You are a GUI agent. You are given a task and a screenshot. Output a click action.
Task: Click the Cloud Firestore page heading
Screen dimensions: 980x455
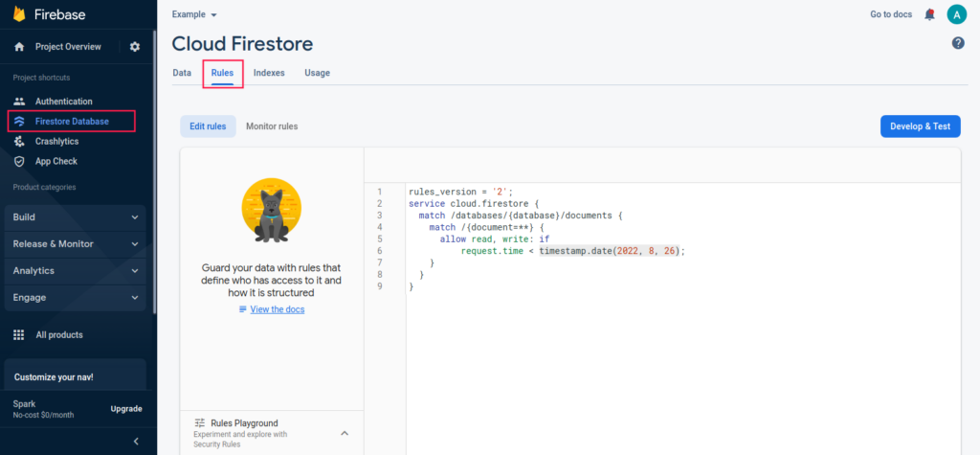tap(242, 44)
